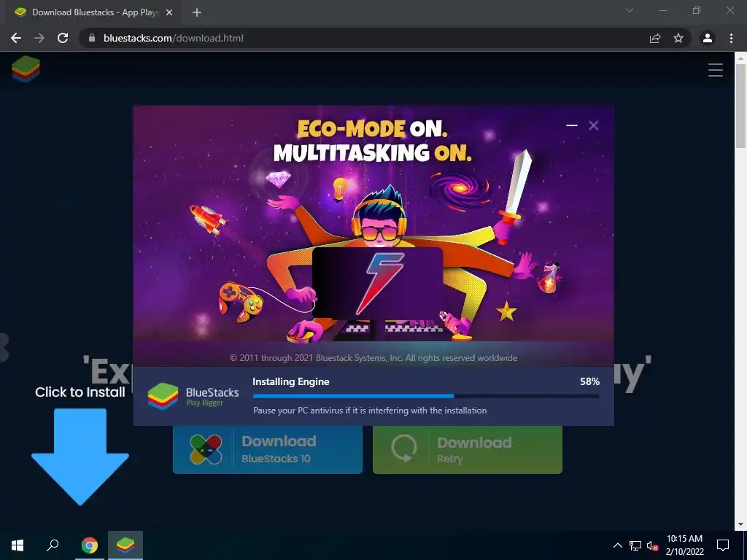Image resolution: width=747 pixels, height=560 pixels.
Task: Click the Bluestack Systems copyright notice
Action: (373, 358)
